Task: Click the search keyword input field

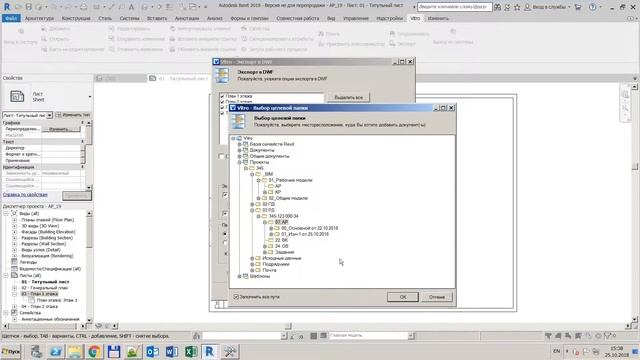Action: pyautogui.click(x=454, y=7)
